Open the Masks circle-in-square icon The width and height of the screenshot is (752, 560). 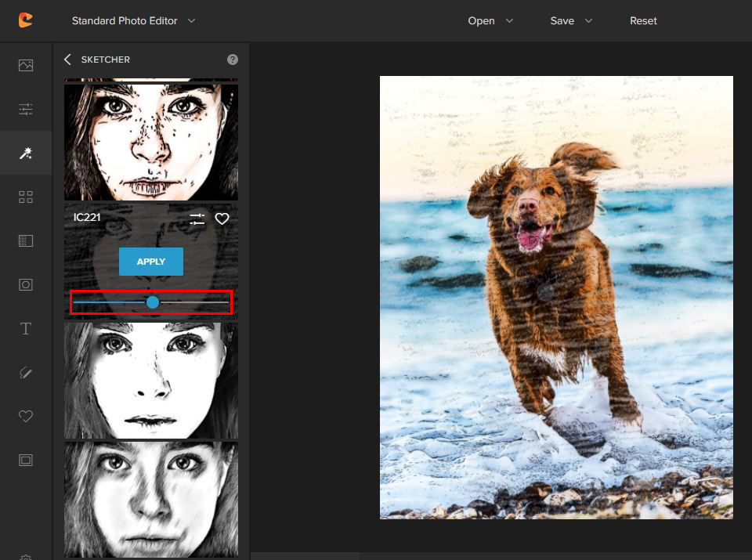coord(26,285)
